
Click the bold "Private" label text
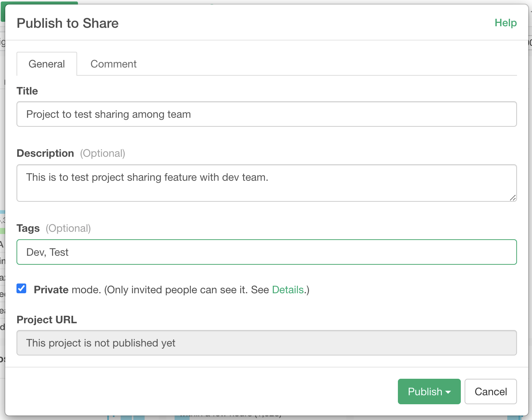click(51, 290)
